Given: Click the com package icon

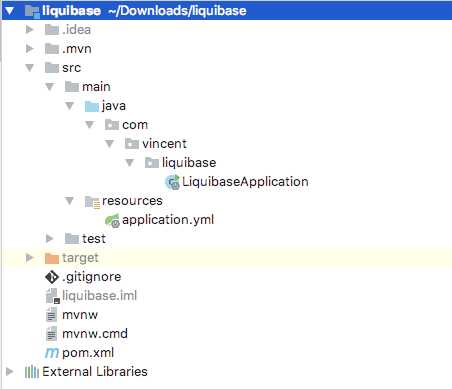Looking at the screenshot, I should pos(112,125).
